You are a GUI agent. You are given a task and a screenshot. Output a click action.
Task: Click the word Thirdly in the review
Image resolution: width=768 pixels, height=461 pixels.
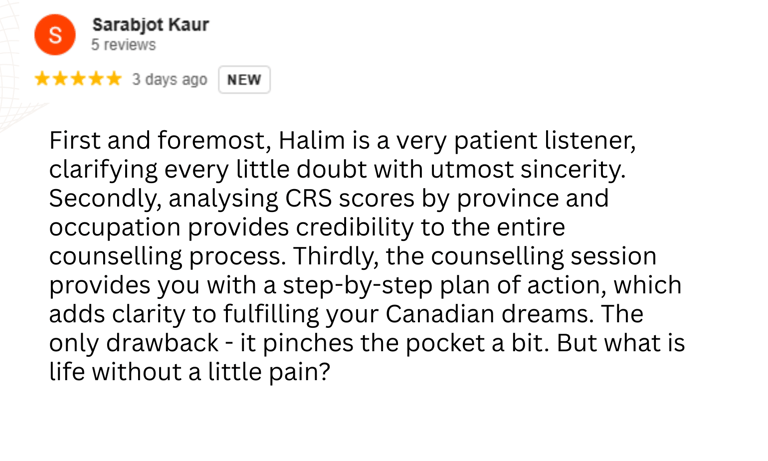click(x=336, y=257)
